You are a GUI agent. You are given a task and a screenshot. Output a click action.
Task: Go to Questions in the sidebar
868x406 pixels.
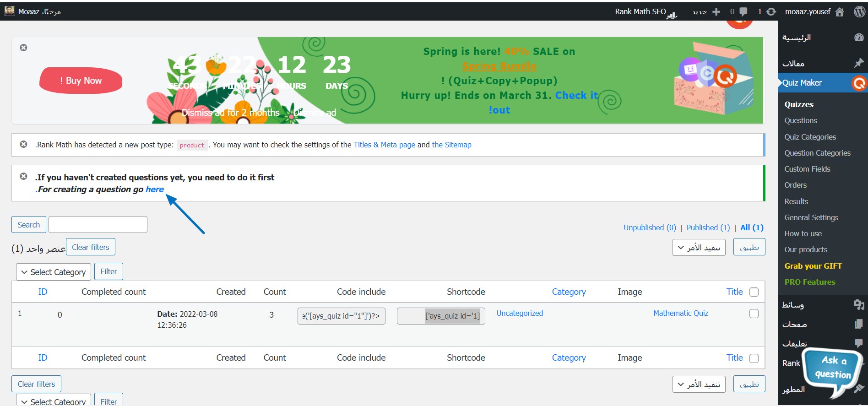click(x=801, y=120)
